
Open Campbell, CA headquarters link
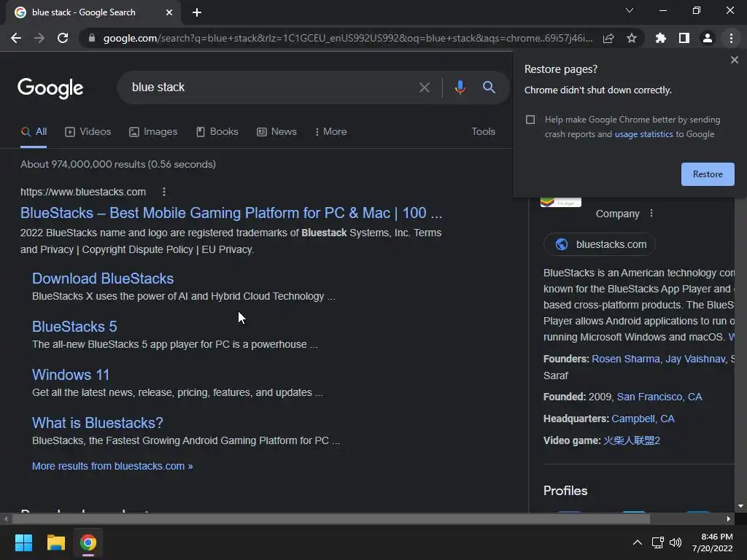643,419
